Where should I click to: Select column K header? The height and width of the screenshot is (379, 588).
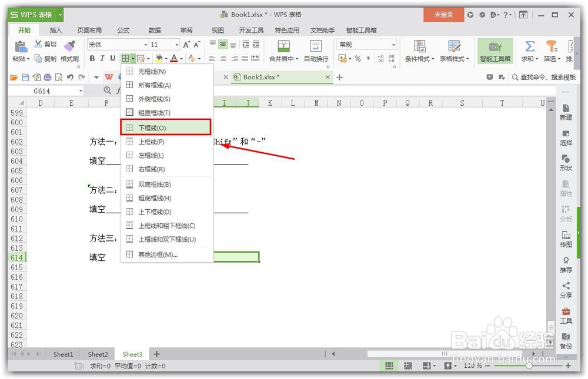coord(270,103)
